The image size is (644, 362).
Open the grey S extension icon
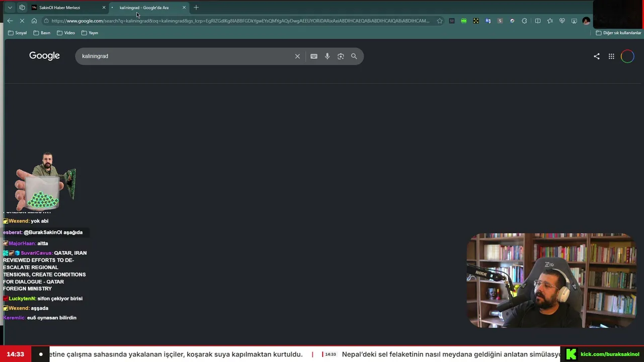500,21
